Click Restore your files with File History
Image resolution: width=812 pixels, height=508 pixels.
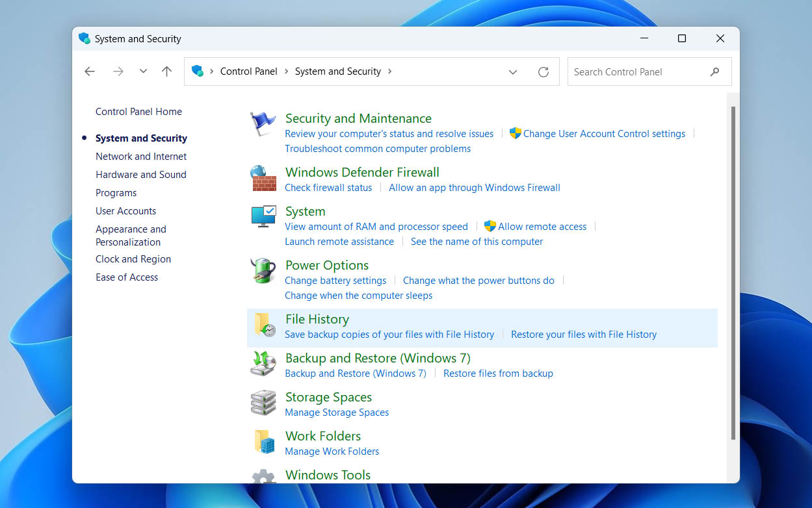click(x=584, y=335)
